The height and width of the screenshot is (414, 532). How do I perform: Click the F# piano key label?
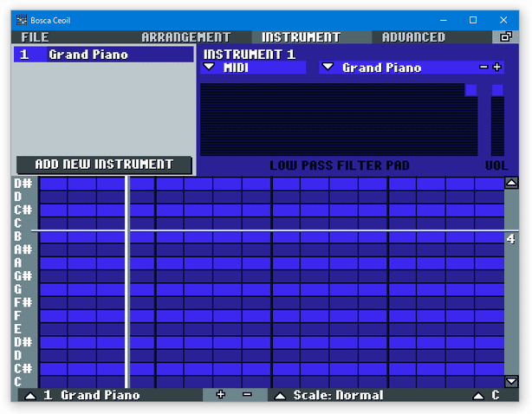tap(23, 302)
